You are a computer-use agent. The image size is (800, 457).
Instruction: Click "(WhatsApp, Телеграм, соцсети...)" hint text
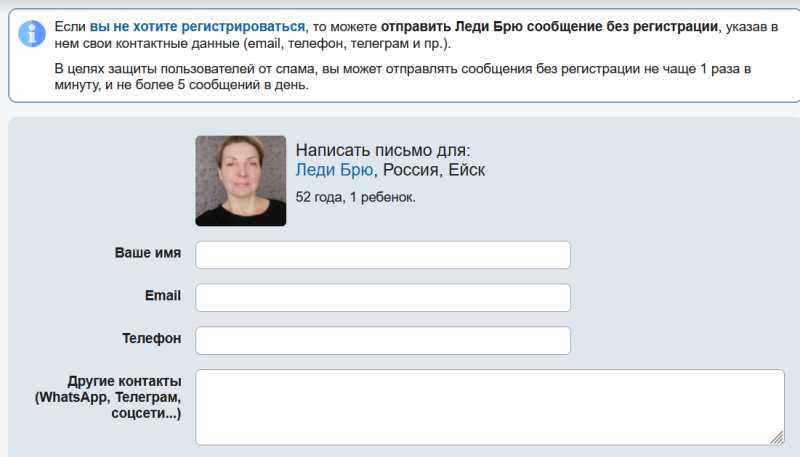(x=108, y=405)
